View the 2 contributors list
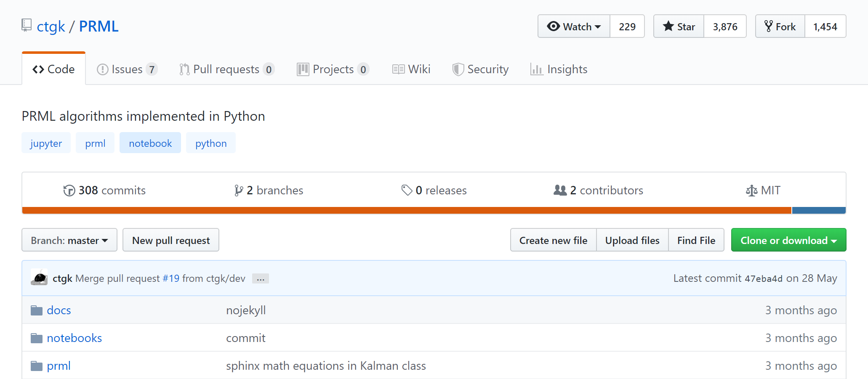 598,191
